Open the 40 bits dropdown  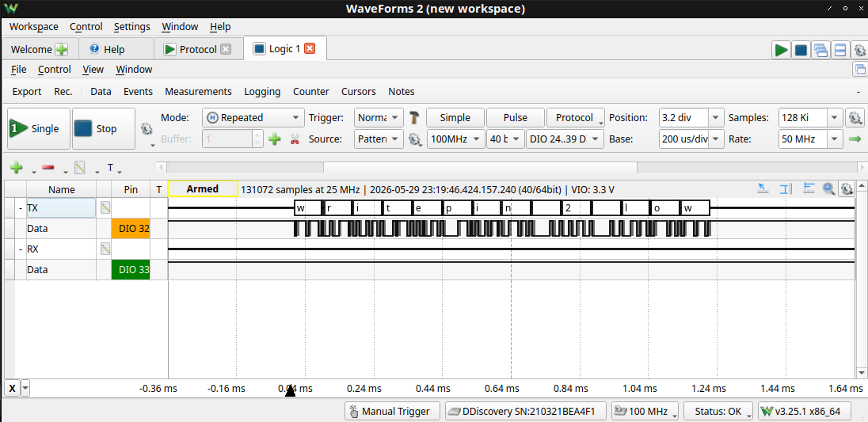(x=504, y=139)
